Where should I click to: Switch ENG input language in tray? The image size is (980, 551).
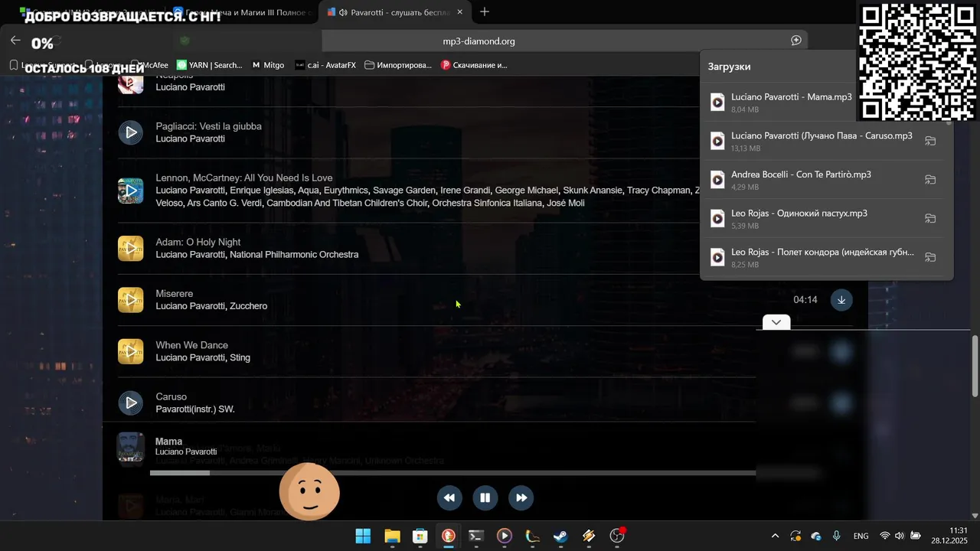pyautogui.click(x=861, y=536)
